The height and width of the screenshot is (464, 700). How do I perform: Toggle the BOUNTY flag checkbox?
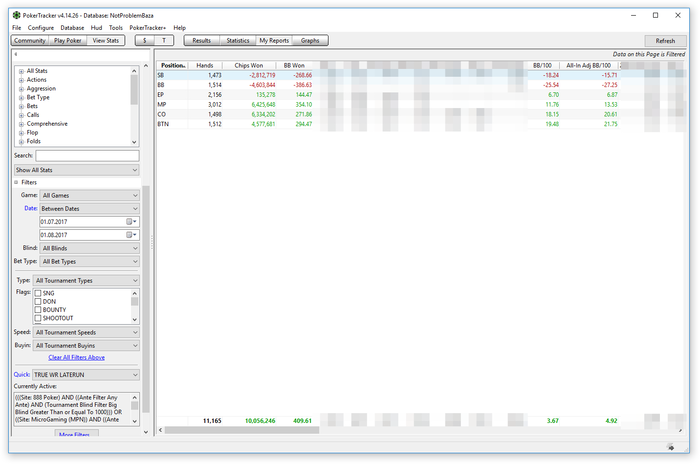38,310
